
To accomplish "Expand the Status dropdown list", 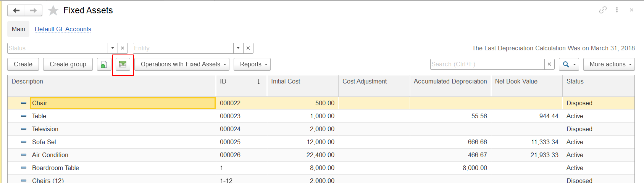I will (113, 48).
